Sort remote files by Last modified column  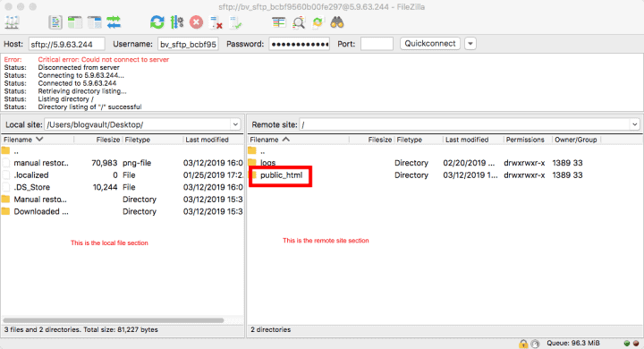pyautogui.click(x=473, y=140)
